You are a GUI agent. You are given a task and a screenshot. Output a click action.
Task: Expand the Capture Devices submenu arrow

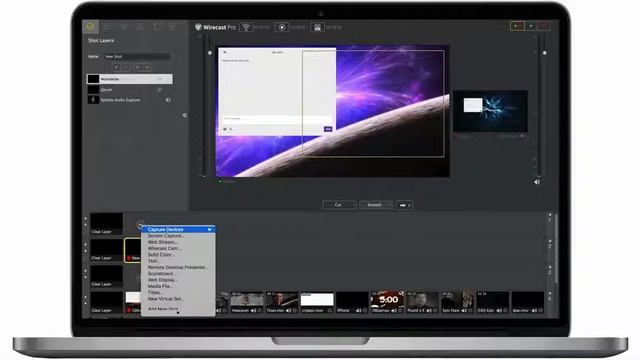[210, 229]
